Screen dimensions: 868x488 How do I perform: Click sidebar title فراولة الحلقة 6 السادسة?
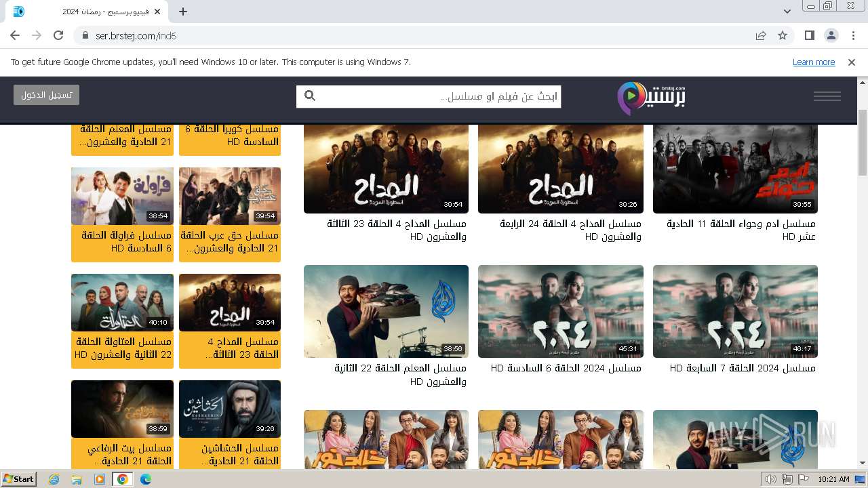(x=127, y=241)
